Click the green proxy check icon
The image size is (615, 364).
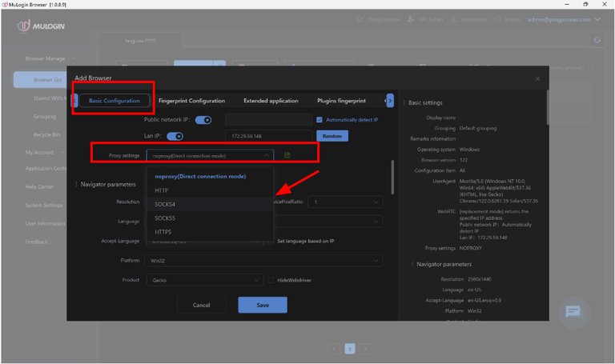point(287,155)
